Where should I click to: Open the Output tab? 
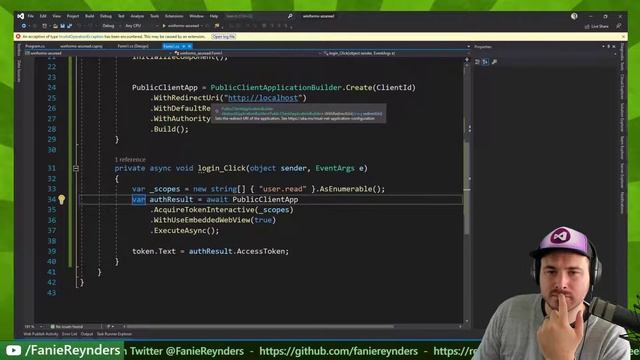[x=87, y=334]
